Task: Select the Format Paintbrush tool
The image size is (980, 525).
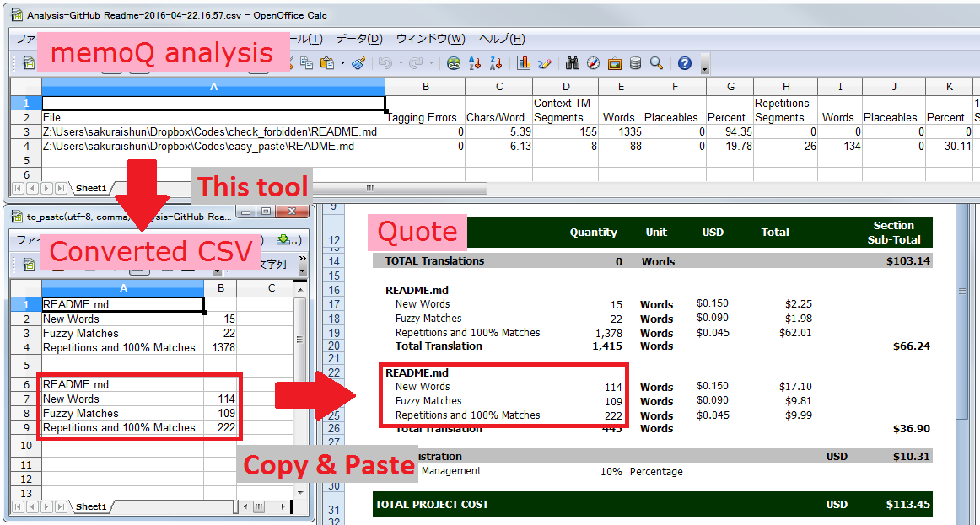Action: coord(358,62)
